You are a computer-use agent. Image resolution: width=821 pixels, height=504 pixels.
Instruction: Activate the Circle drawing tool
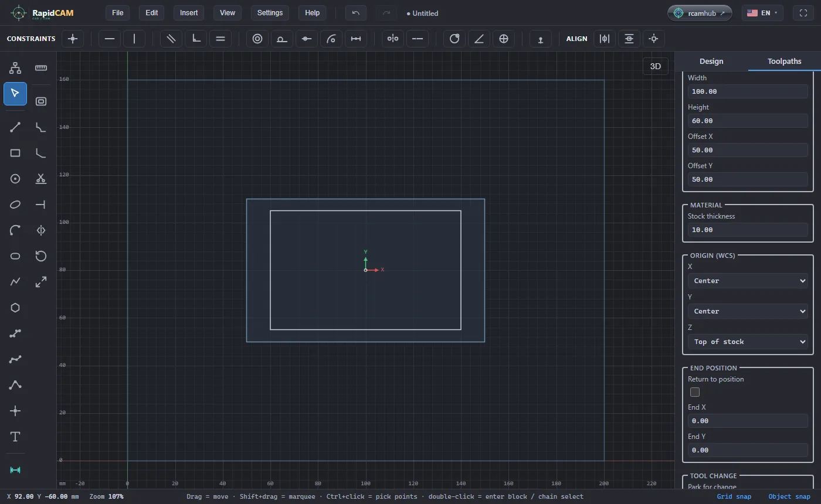pos(15,179)
